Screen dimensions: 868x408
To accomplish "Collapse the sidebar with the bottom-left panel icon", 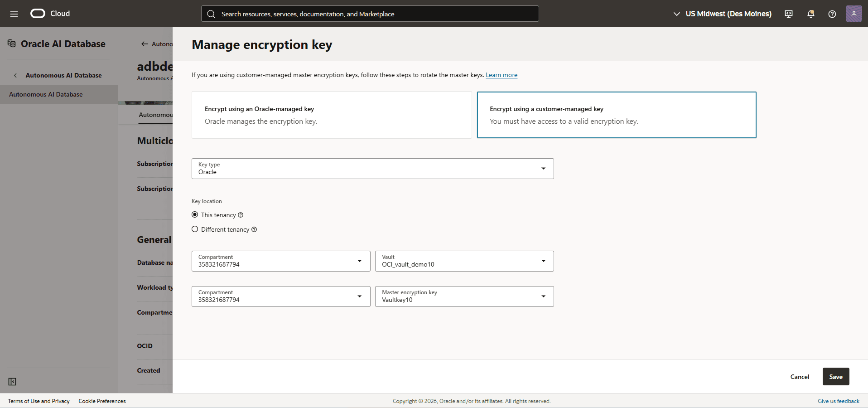I will click(x=12, y=382).
